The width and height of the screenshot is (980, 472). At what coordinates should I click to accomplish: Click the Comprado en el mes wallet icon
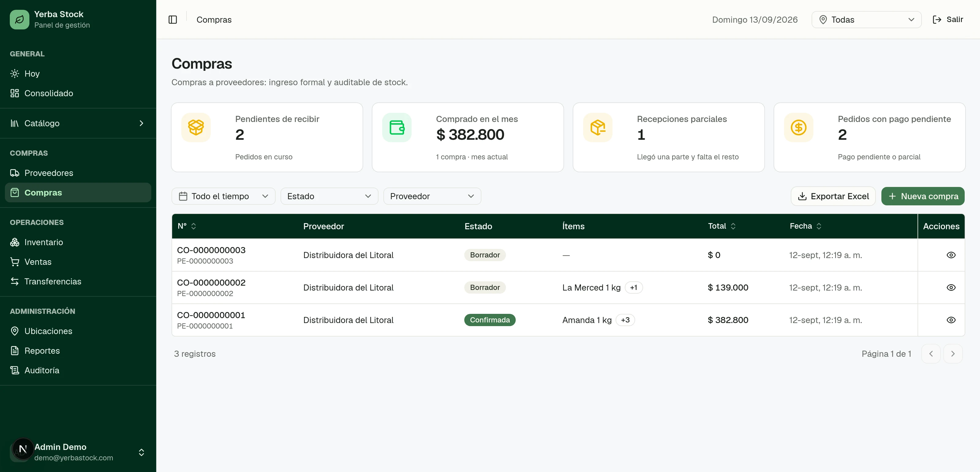coord(397,128)
